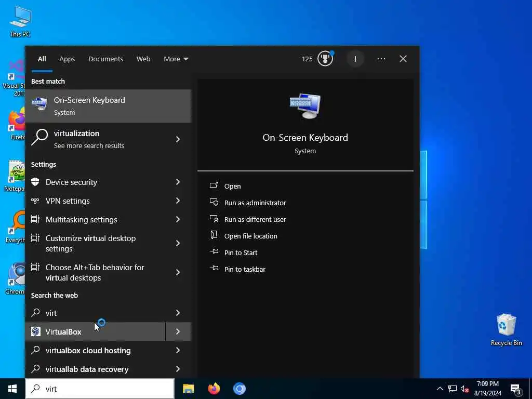This screenshot has height=399, width=532.
Task: Switch to the Apps search tab
Action: [67, 59]
